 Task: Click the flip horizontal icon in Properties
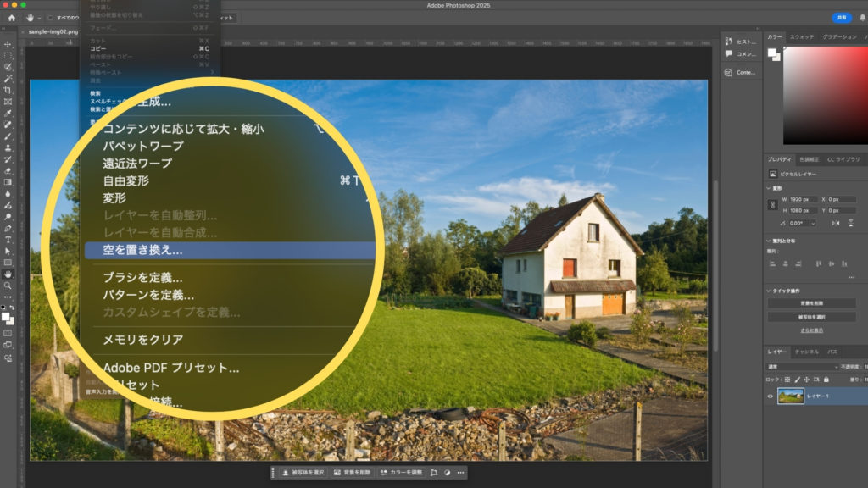pyautogui.click(x=837, y=223)
